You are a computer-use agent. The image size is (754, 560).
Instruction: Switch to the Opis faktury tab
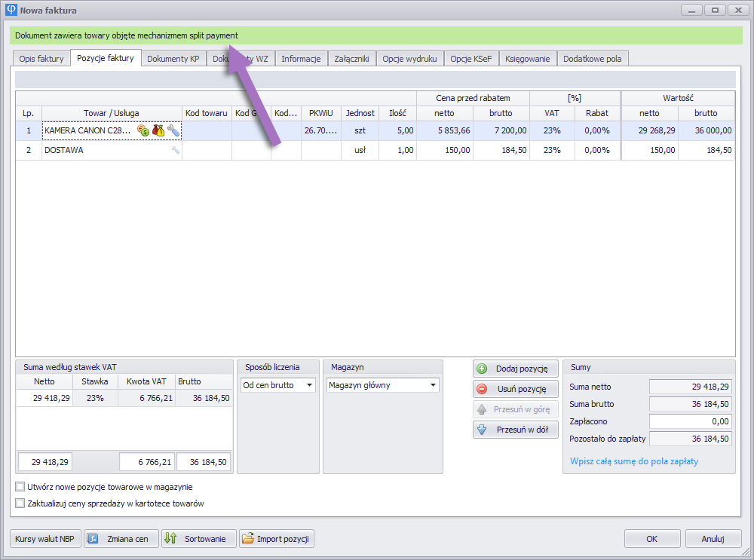[41, 59]
